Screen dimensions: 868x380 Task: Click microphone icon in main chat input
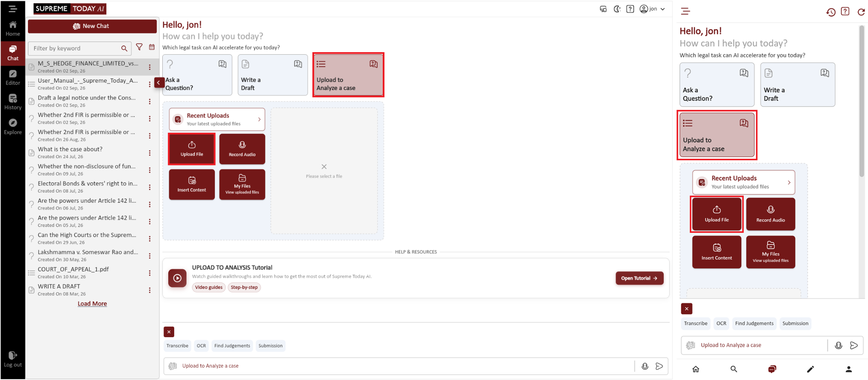(645, 366)
